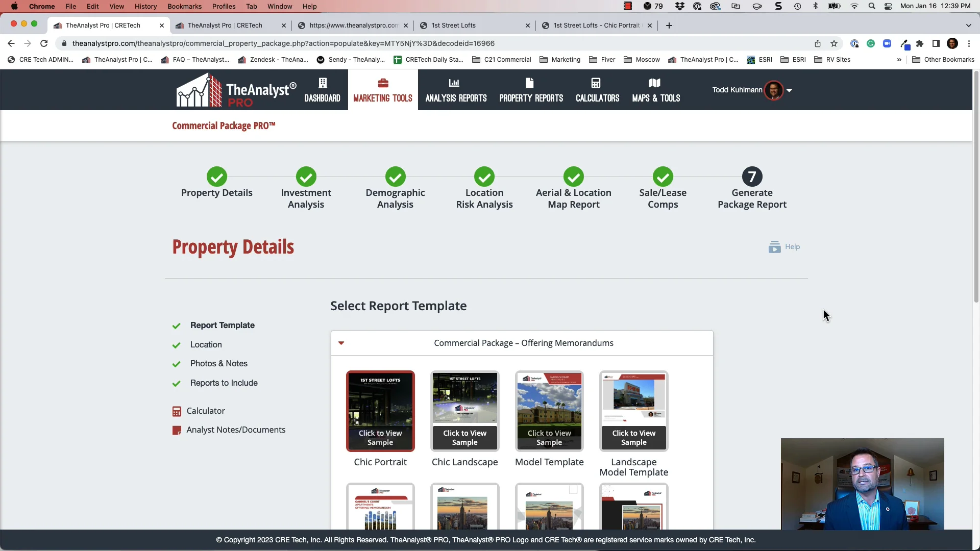Open the Dashboard section
Image resolution: width=980 pixels, height=551 pixels.
tap(322, 90)
